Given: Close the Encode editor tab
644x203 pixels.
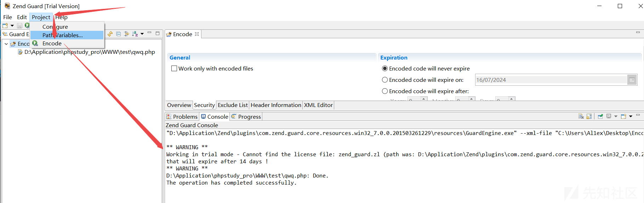Looking at the screenshot, I should pos(197,34).
